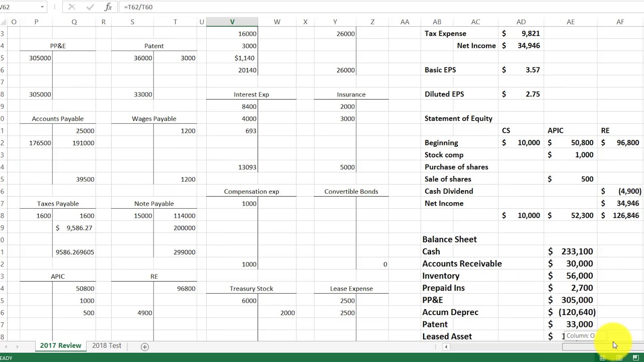Select the Purchase of shares label
This screenshot has height=362, width=644.
point(456,167)
